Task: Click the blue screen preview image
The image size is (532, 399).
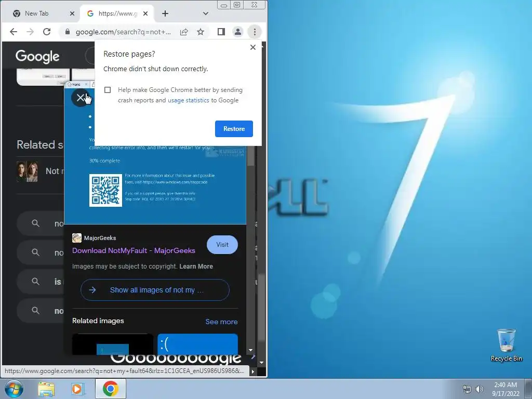Action: [155, 185]
